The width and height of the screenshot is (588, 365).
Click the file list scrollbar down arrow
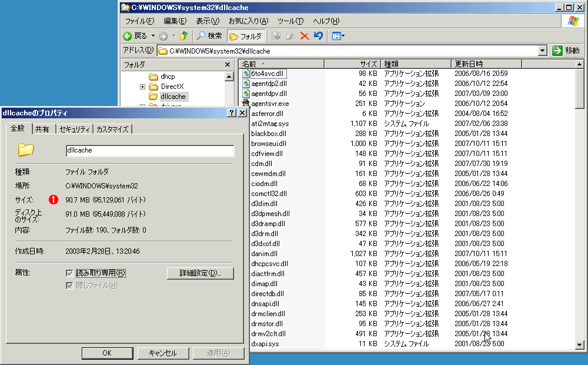tap(579, 345)
